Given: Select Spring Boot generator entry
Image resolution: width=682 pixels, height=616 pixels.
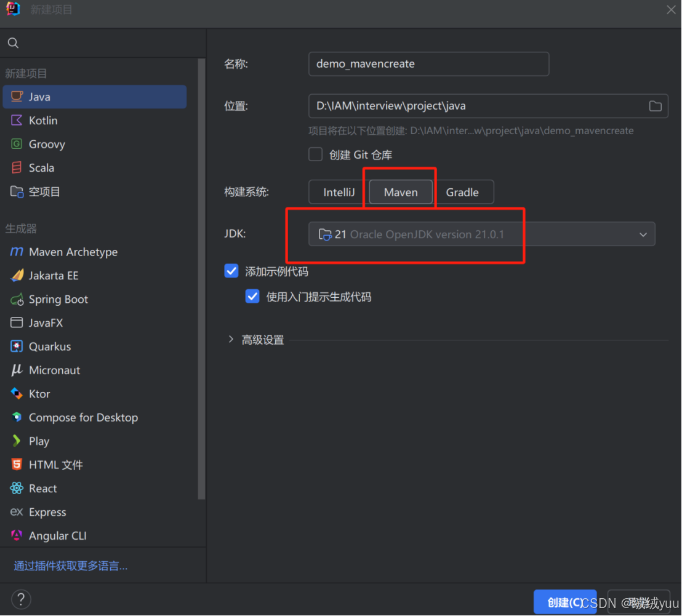Looking at the screenshot, I should (94, 299).
